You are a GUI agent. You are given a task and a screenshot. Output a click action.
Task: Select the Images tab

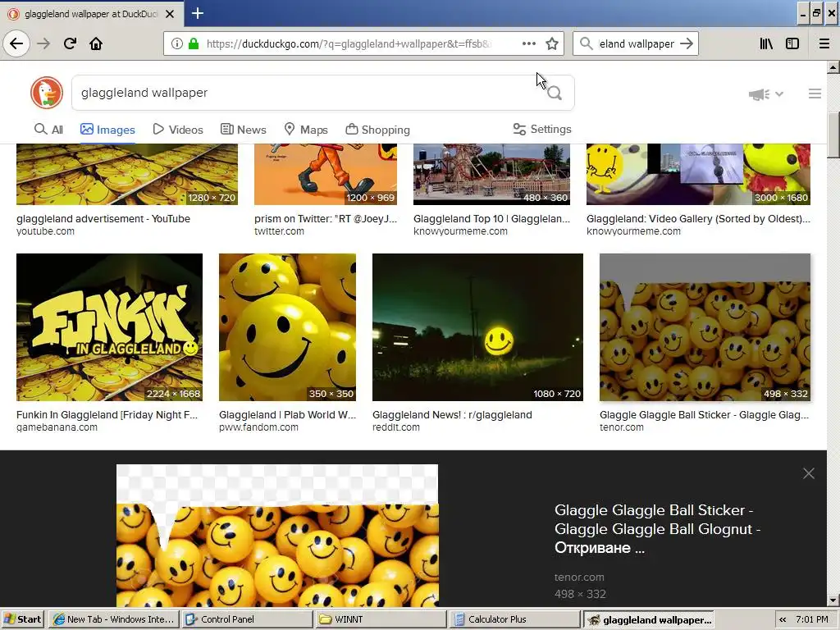click(x=107, y=130)
